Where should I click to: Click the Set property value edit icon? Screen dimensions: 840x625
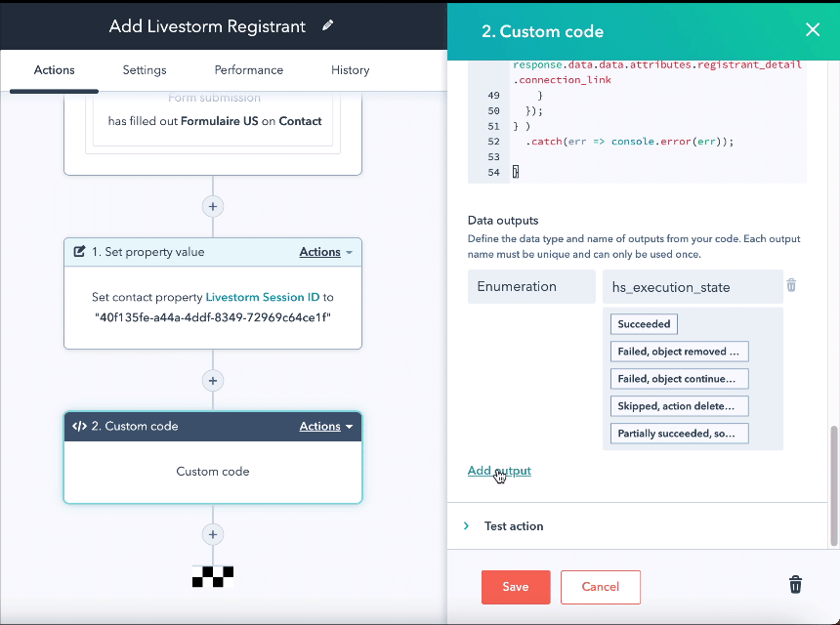(x=79, y=252)
